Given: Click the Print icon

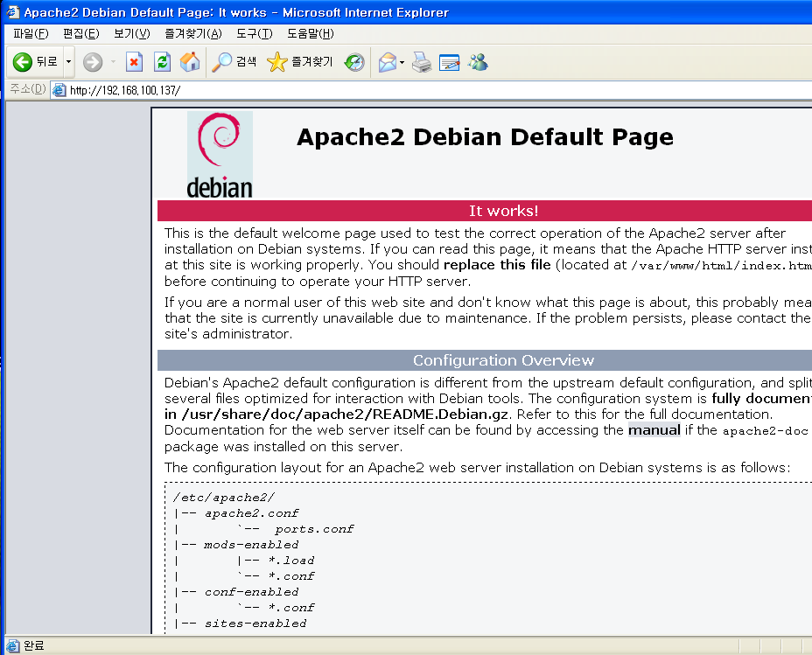Looking at the screenshot, I should pos(422,62).
